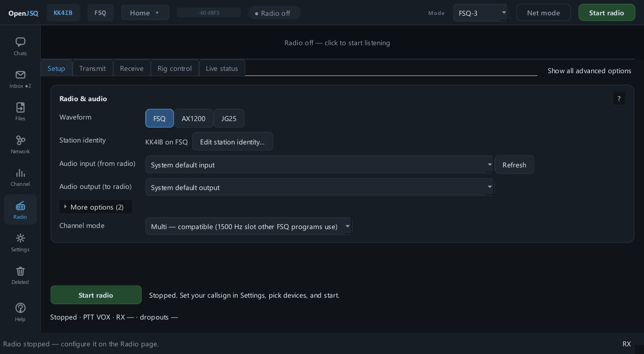Click the Start radio button above the status line
Viewport: 644px width, 354px height.
[96, 295]
